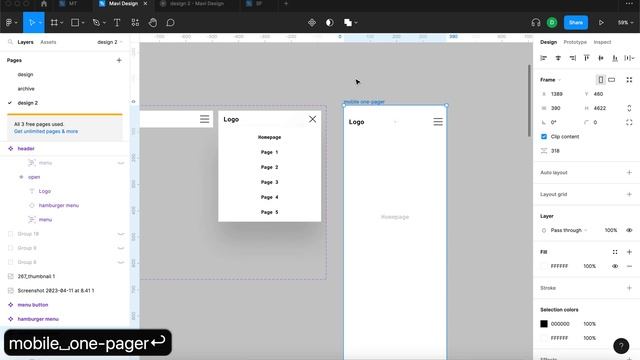Toggle constrain proportions icon
Image resolution: width=640 pixels, height=360 pixels.
point(629,108)
